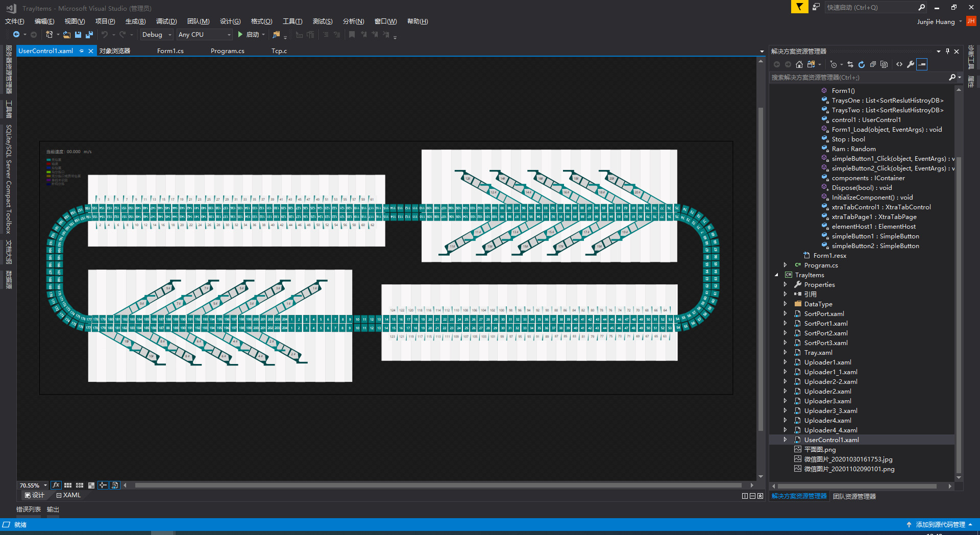Toggle the designer snap grid display
This screenshot has height=535, width=980.
(x=68, y=485)
